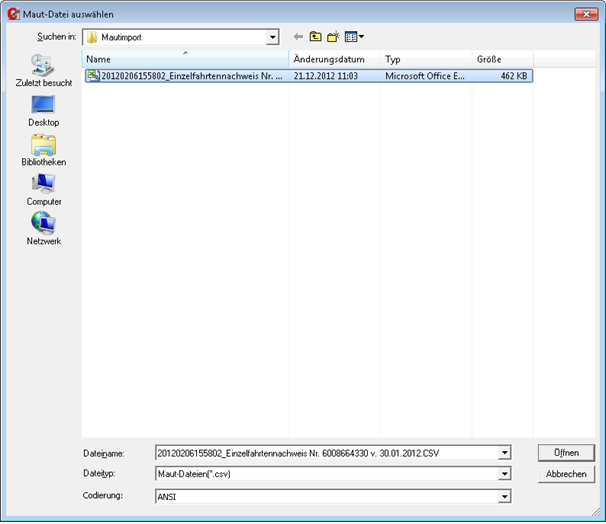
Task: Go to Desktop in sidebar
Action: tap(43, 111)
